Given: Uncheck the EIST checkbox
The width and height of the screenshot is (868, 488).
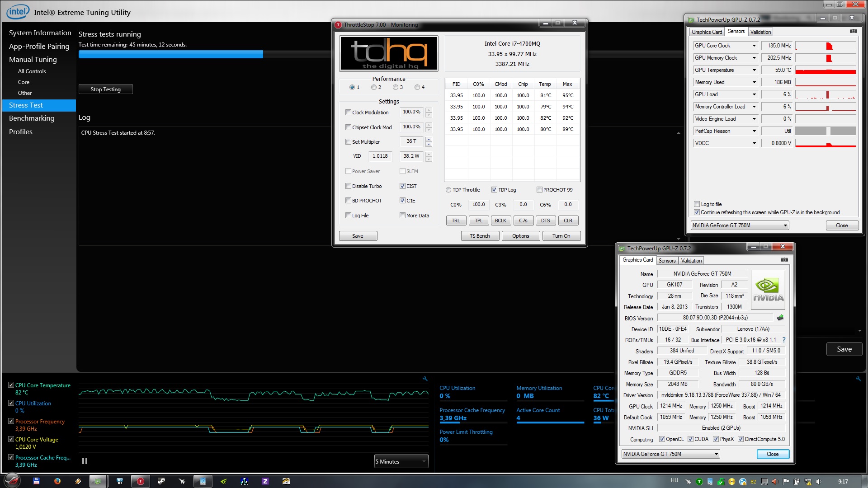Looking at the screenshot, I should 402,186.
